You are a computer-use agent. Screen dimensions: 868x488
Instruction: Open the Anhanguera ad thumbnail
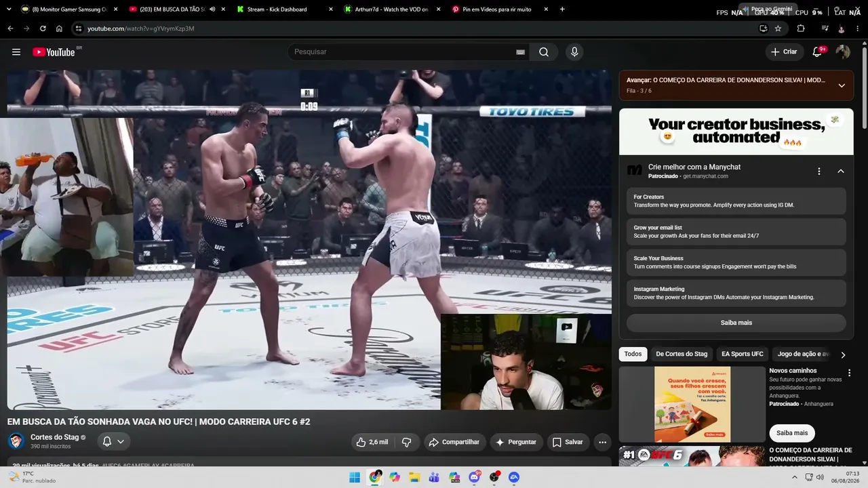tap(692, 405)
